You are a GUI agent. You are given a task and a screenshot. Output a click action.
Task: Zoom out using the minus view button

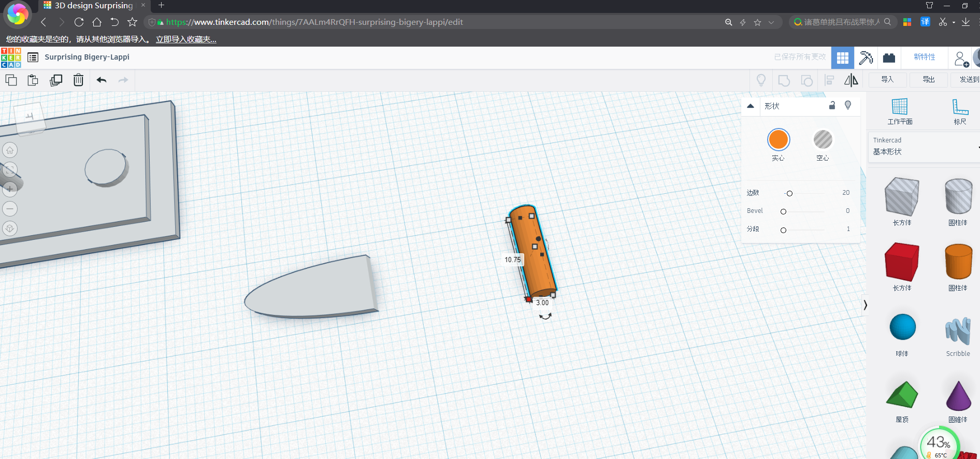pos(10,209)
